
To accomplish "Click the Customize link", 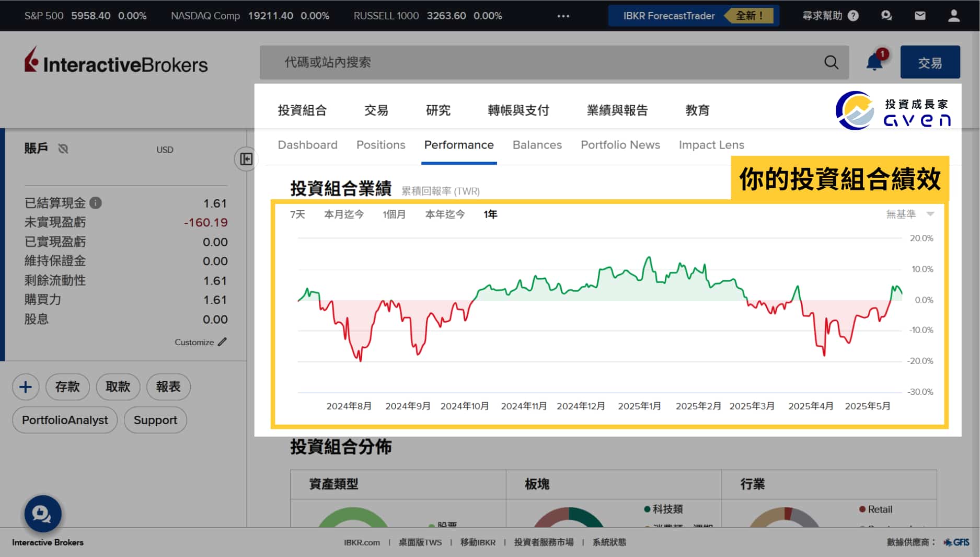I will 194,342.
